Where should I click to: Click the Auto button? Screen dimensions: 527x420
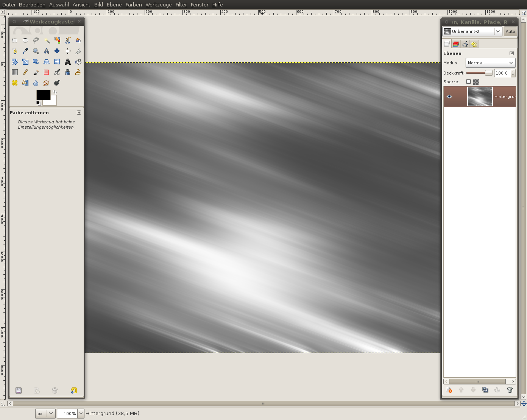(510, 31)
